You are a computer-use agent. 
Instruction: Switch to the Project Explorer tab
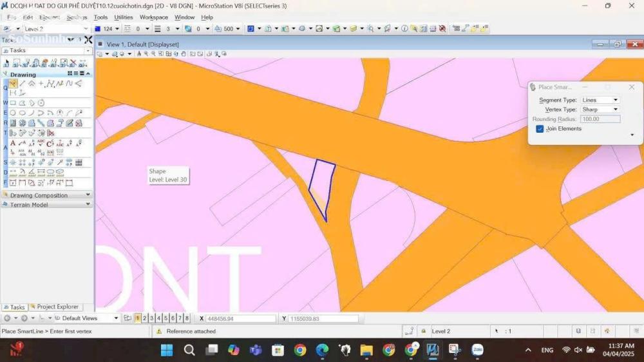coord(57,307)
